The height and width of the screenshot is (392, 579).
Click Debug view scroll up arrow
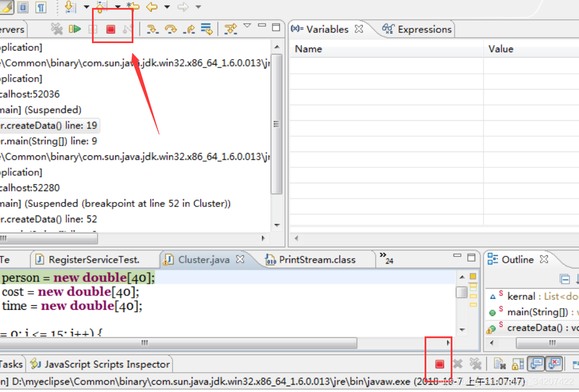click(277, 47)
